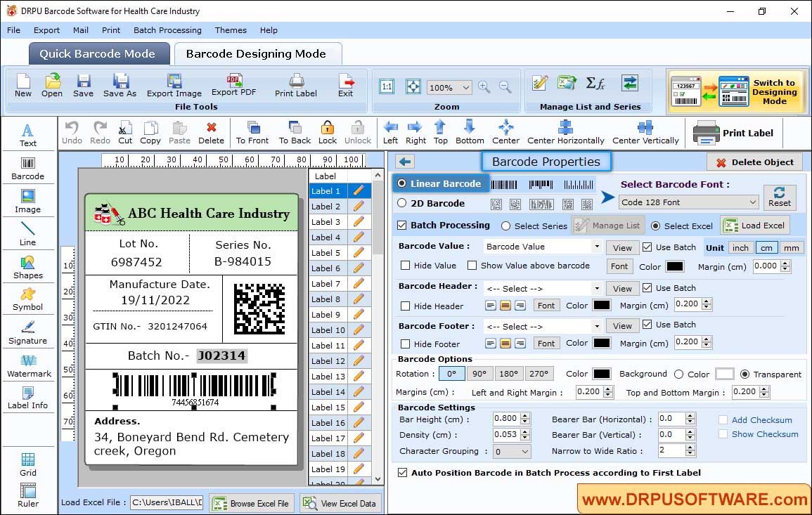Open an existing file
The height and width of the screenshot is (515, 812).
(52, 86)
